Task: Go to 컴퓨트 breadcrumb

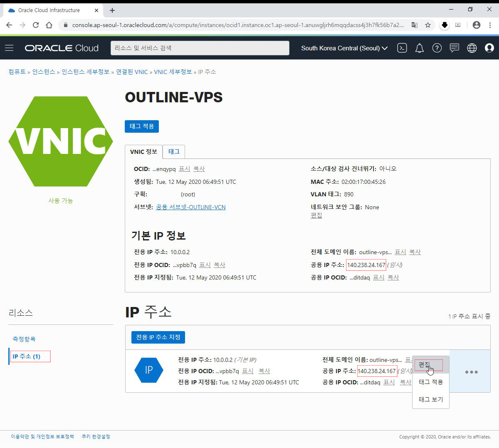Action: (17, 72)
